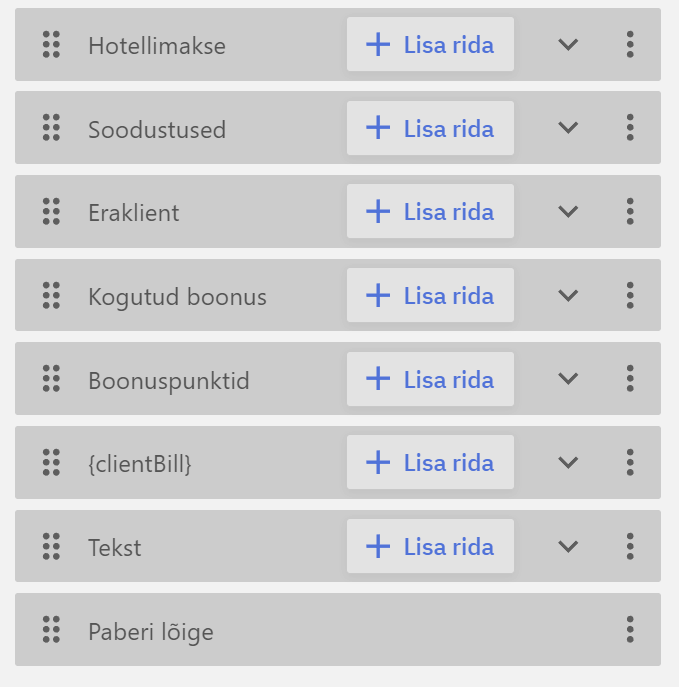Expand the Kogutud boonus section chevron

568,295
